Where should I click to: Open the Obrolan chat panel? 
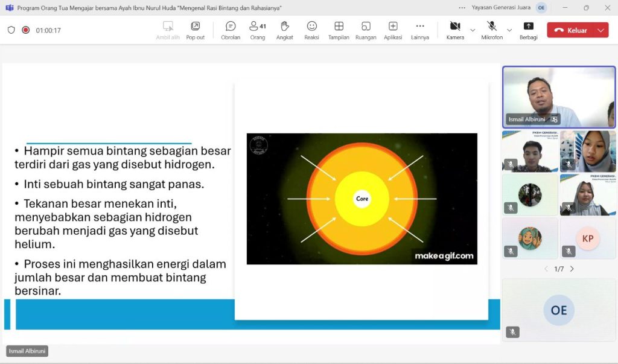231,30
